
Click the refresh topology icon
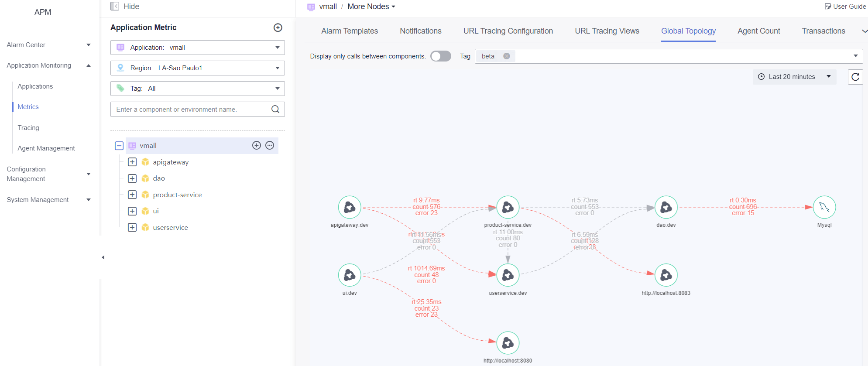[855, 77]
